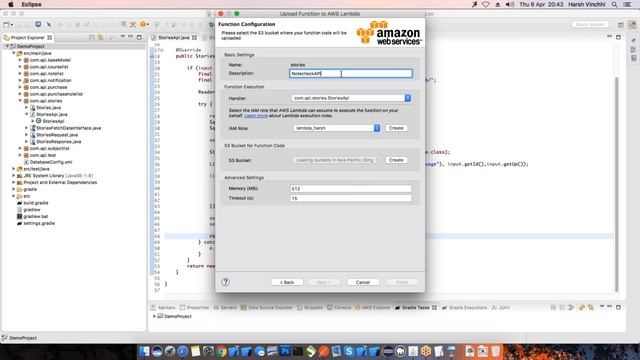
Task: Open Trash from the Dock
Action: click(x=495, y=351)
